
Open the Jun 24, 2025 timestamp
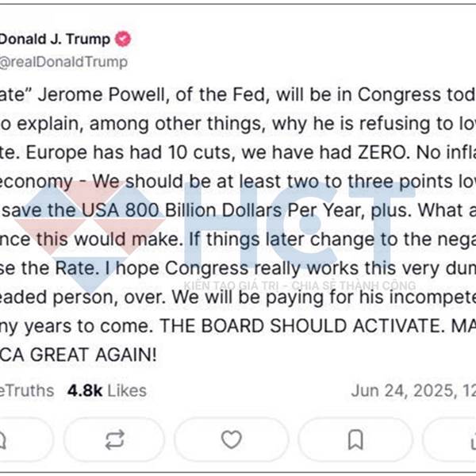(413, 390)
